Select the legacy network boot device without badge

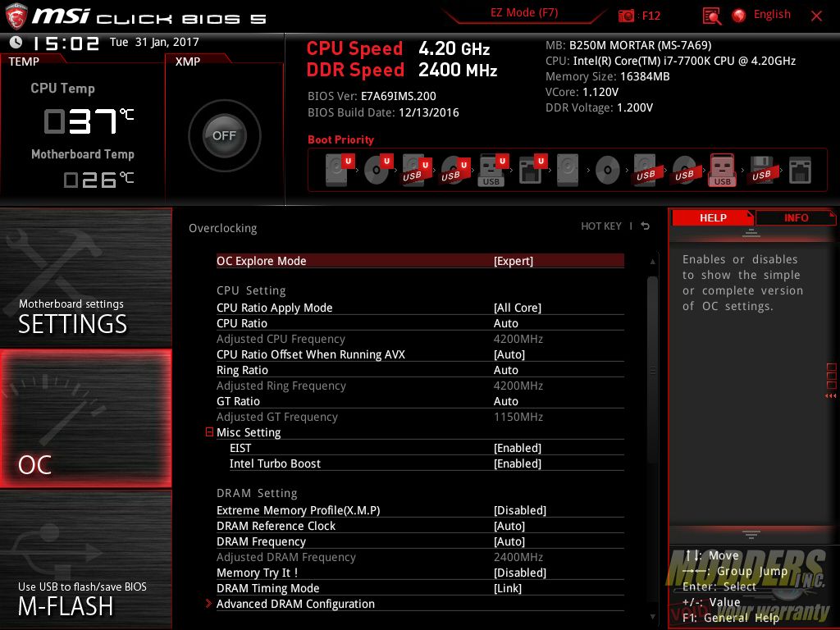pyautogui.click(x=800, y=171)
